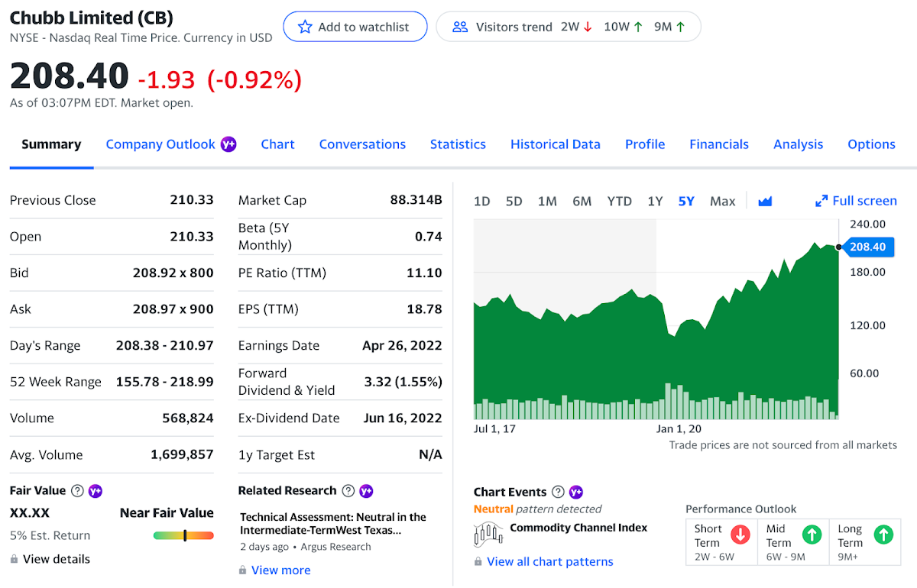Select the 5Y chart range
Image resolution: width=917 pixels, height=588 pixels.
[x=686, y=201]
